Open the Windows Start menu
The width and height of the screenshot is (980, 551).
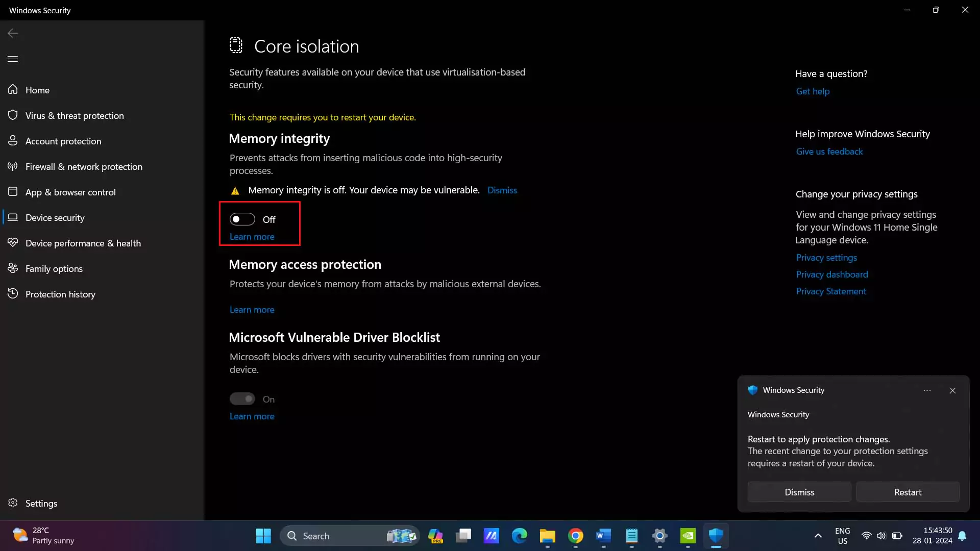(x=263, y=536)
